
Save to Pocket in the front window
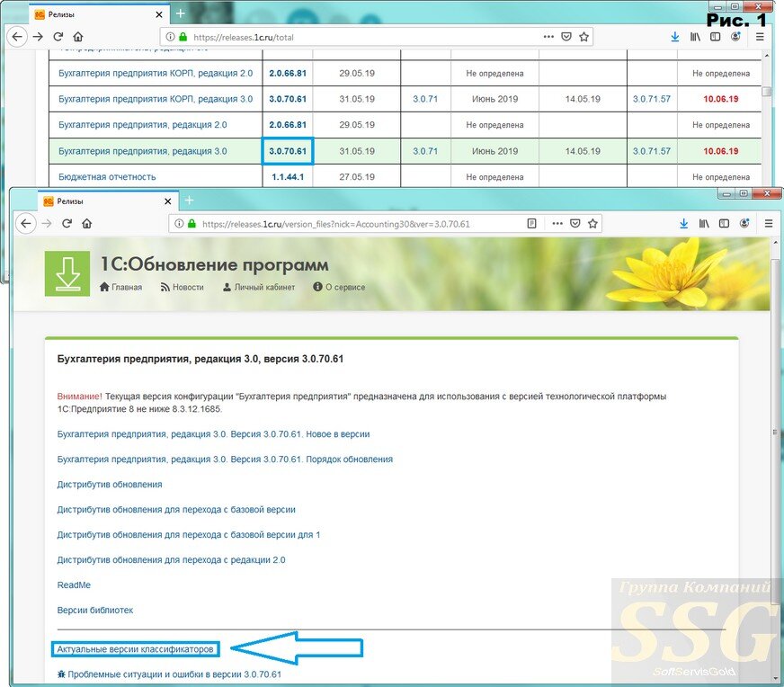575,224
